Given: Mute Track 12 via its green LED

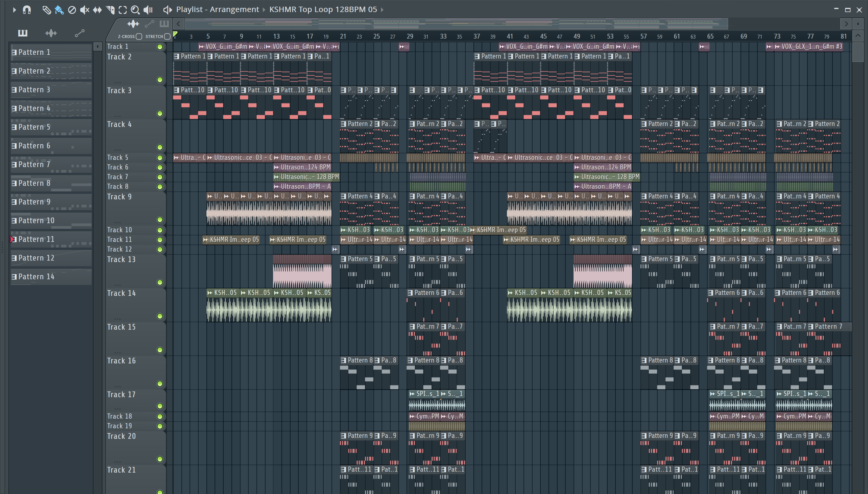Looking at the screenshot, I should click(x=160, y=250).
